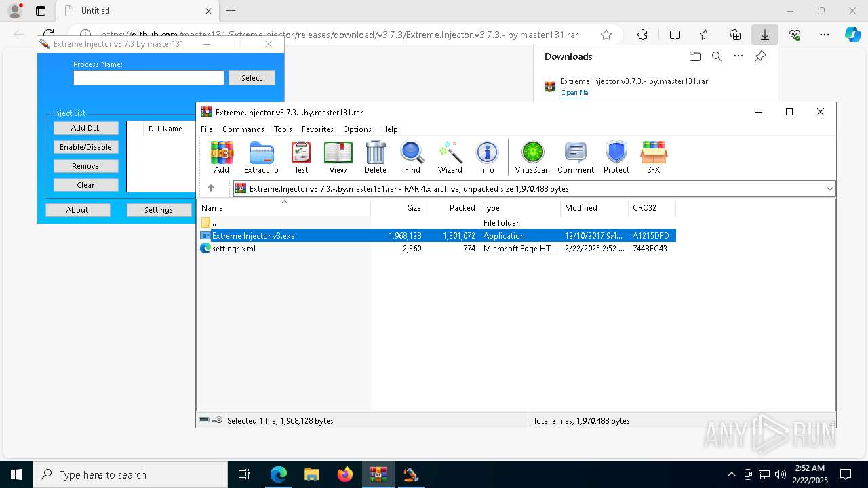Image resolution: width=868 pixels, height=488 pixels.
Task: Click Extract To in WinRAR toolbar
Action: coord(261,157)
